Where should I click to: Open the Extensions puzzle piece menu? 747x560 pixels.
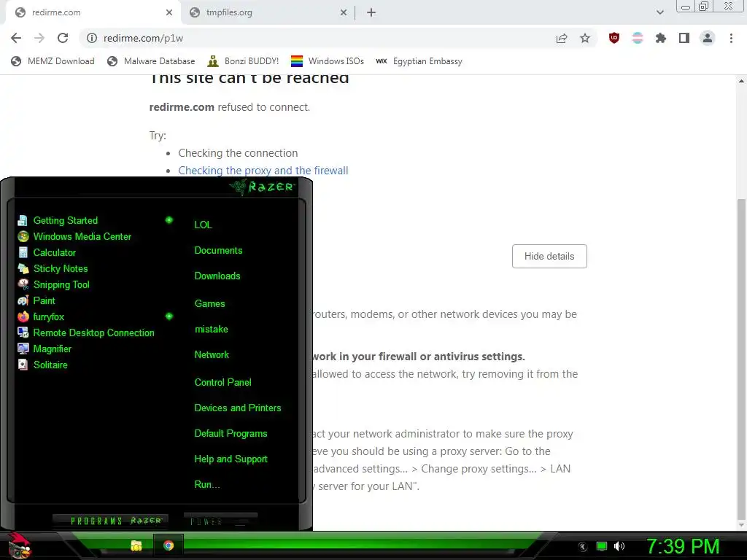(x=661, y=38)
